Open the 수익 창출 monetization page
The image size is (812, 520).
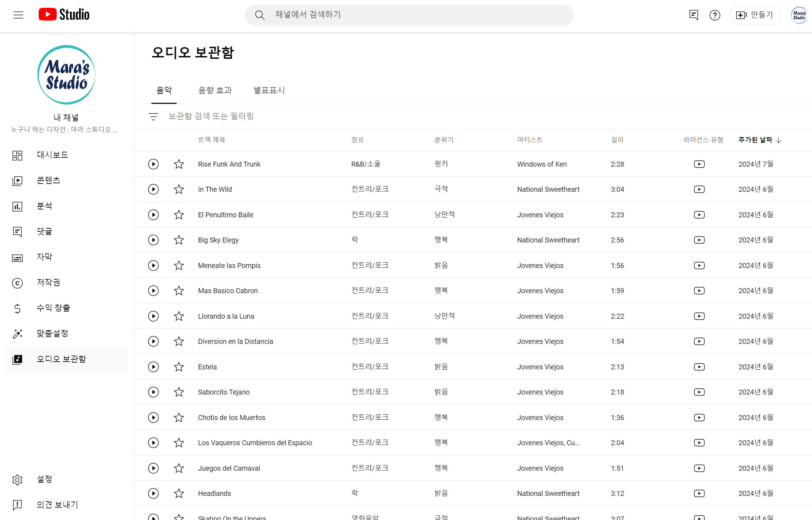coord(53,308)
